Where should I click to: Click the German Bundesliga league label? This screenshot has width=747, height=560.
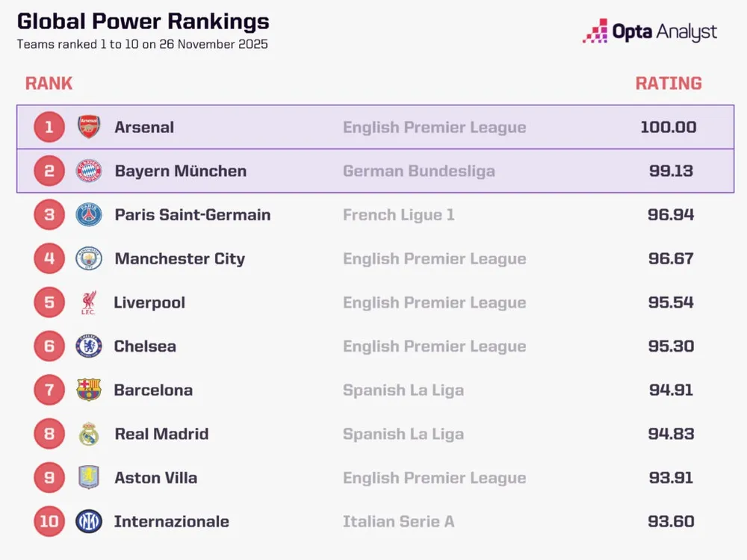(418, 171)
